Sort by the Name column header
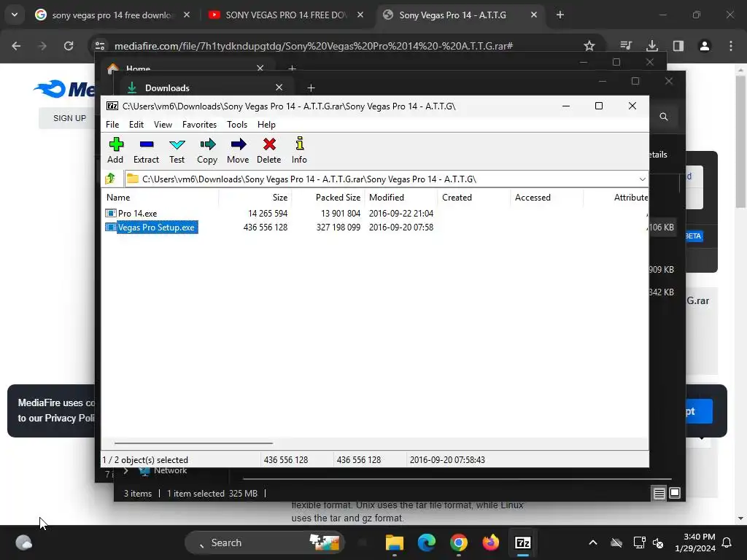Image resolution: width=747 pixels, height=560 pixels. (160, 197)
